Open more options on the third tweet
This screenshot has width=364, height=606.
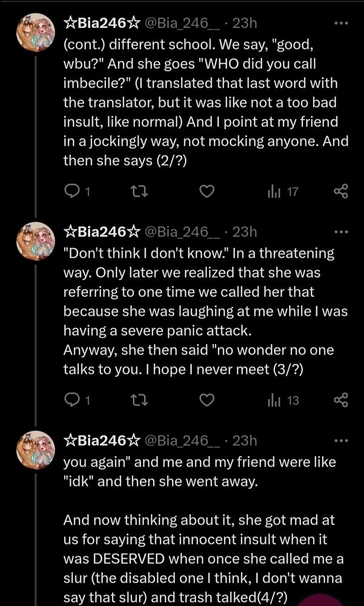342,441
